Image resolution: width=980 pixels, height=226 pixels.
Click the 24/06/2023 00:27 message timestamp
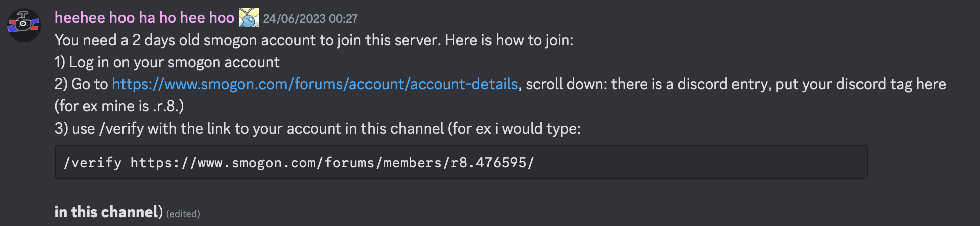click(x=310, y=19)
